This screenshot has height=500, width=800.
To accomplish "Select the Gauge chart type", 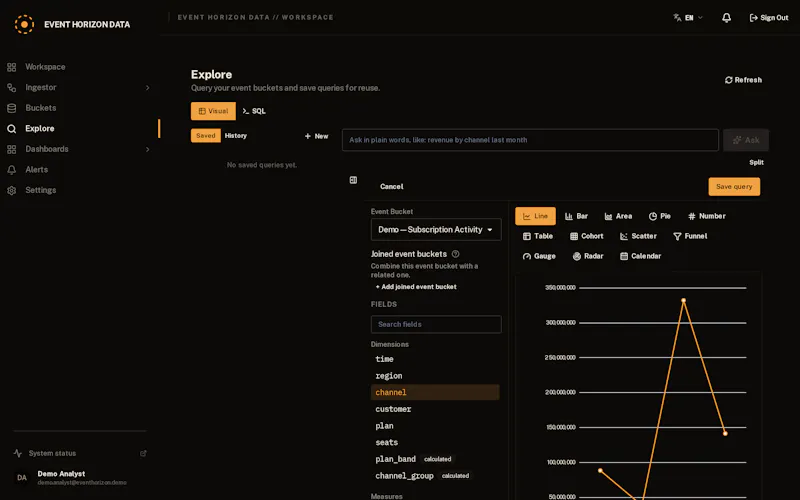I will [539, 256].
